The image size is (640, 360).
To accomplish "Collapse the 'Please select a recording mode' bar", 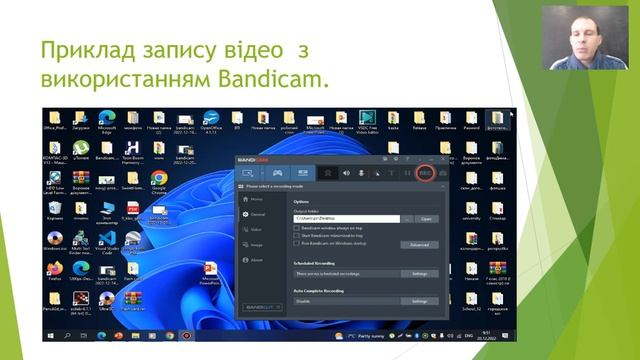I will [443, 187].
